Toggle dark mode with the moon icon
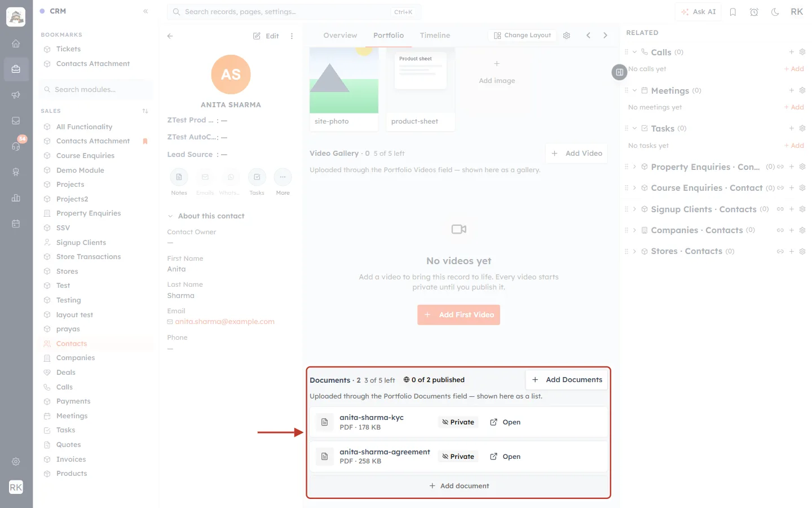This screenshot has width=812, height=508. tap(775, 12)
